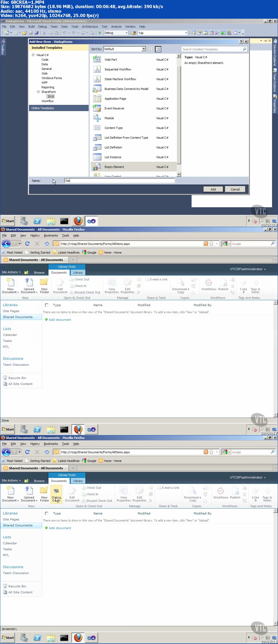Click Cancel in Add New Item dialog
The height and width of the screenshot is (644, 278).
[235, 189]
